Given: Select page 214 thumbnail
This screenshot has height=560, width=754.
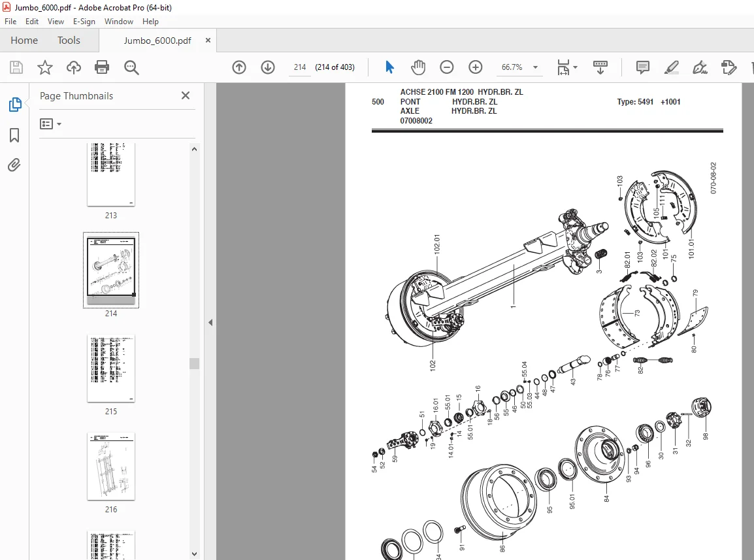Looking at the screenshot, I should click(x=111, y=271).
